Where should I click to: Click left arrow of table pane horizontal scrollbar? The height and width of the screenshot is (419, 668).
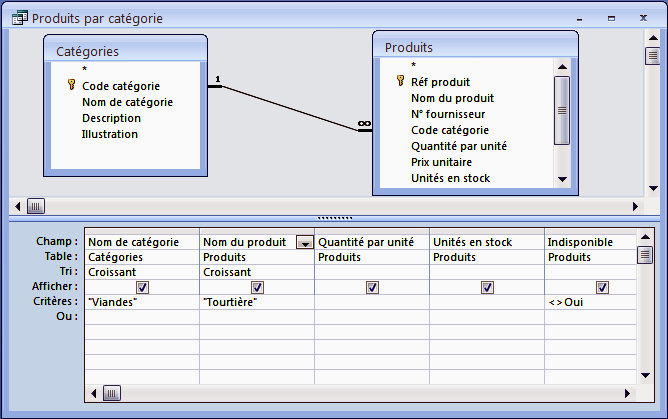[17, 207]
